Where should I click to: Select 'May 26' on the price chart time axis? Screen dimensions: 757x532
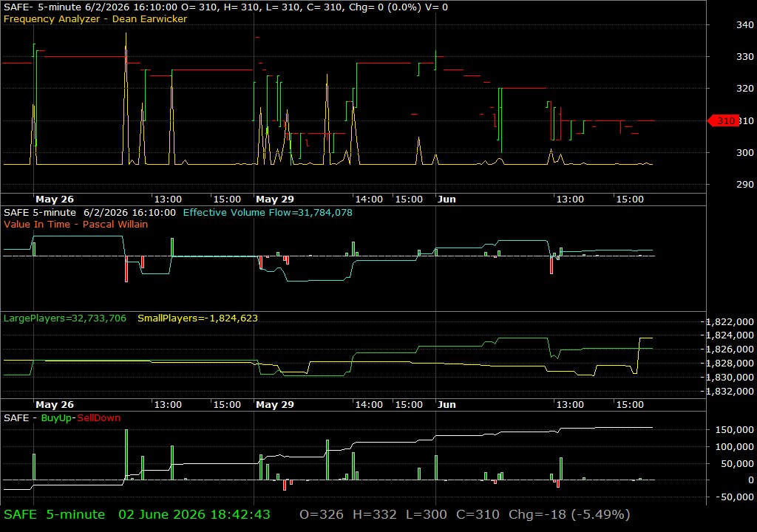pos(55,199)
